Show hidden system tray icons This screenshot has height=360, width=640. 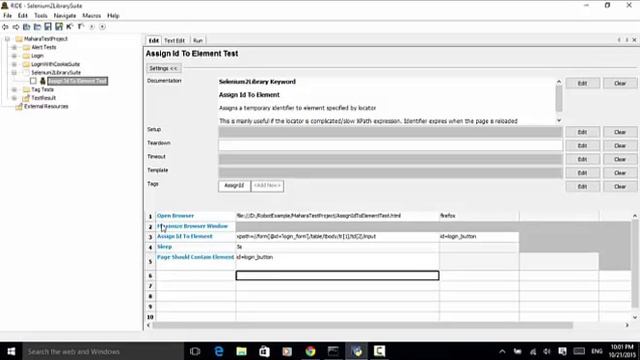[502, 351]
